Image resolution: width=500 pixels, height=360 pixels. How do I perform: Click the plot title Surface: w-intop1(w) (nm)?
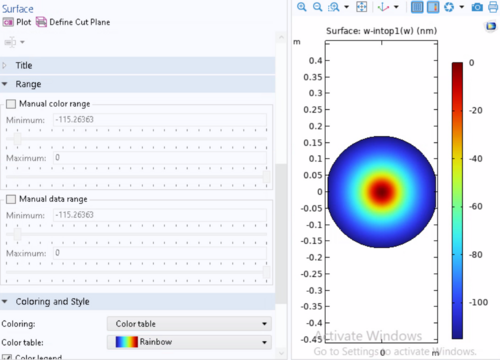(381, 31)
